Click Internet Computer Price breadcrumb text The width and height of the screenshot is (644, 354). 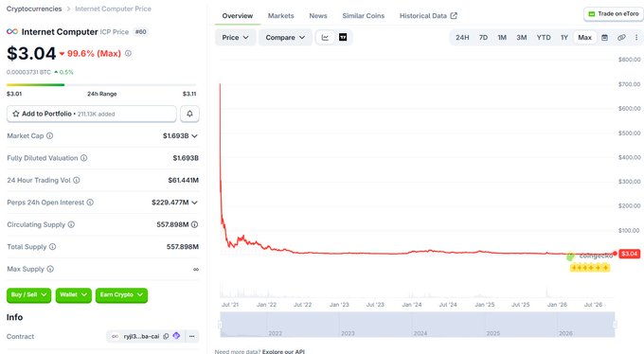tap(113, 9)
